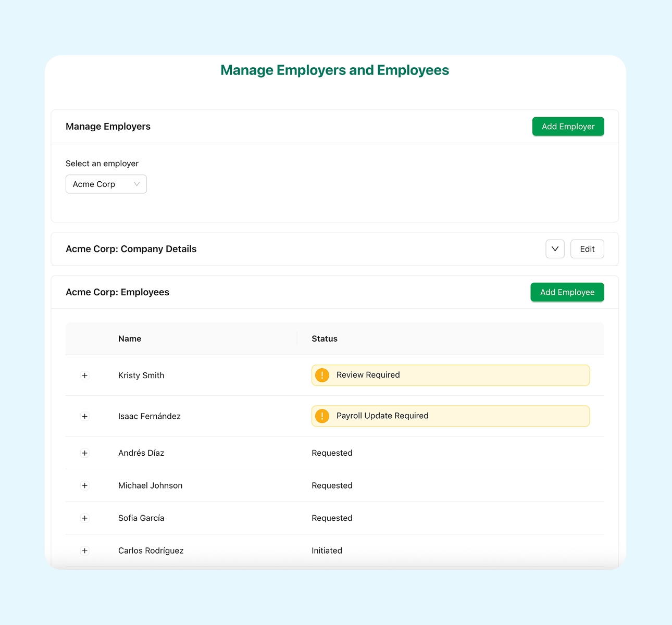
Task: Select Kristy Smith's name in the table
Action: pos(141,375)
